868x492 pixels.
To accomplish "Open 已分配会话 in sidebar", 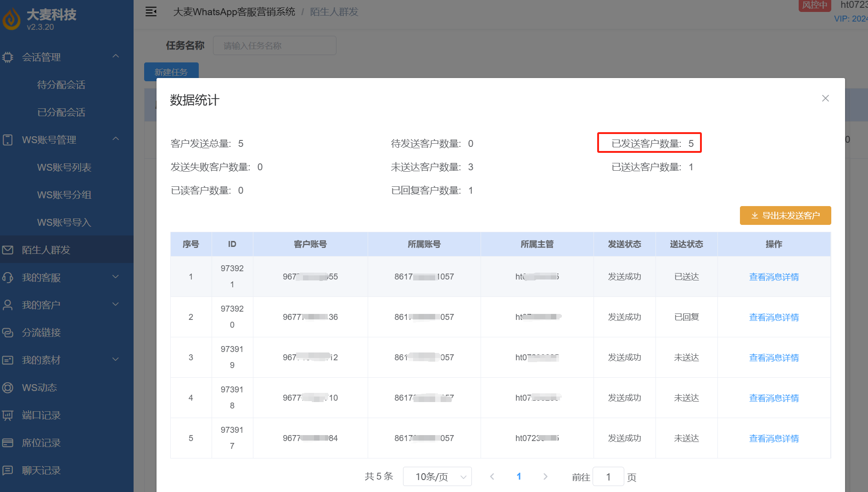I will pos(61,112).
